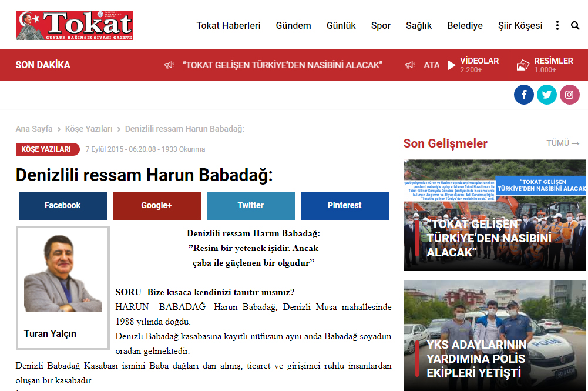Click the Ana Sayfa breadcrumb link
Screen dimensions: 588x391
pyautogui.click(x=34, y=129)
